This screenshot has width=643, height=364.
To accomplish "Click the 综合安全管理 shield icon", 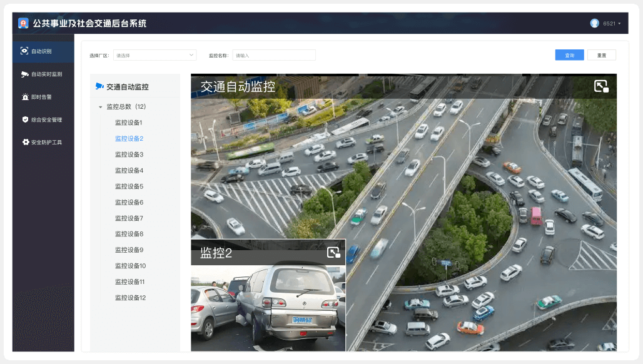I will pos(25,119).
